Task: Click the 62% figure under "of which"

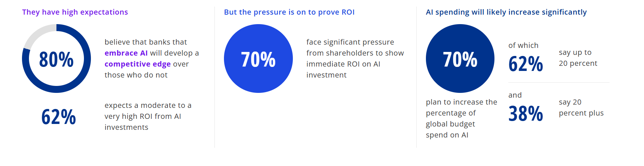Action: click(526, 64)
